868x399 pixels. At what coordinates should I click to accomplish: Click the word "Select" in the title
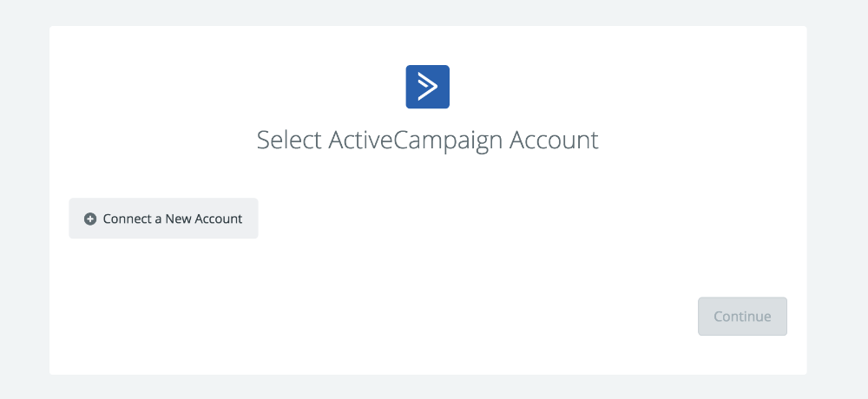289,140
